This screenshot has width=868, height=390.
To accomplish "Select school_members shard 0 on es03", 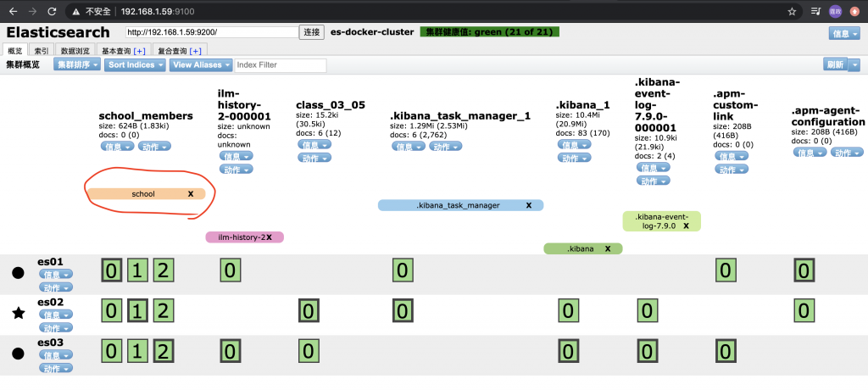I will 112,351.
